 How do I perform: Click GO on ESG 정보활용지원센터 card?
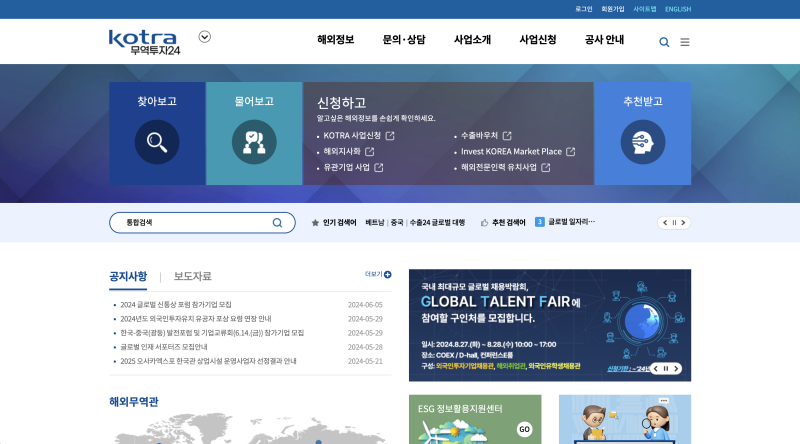pyautogui.click(x=524, y=429)
